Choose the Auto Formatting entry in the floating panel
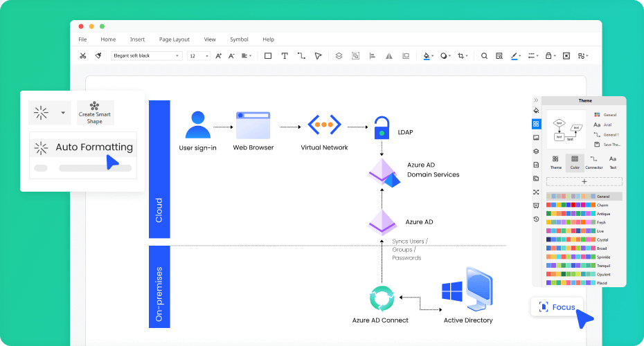This screenshot has width=644, height=346. [x=83, y=147]
